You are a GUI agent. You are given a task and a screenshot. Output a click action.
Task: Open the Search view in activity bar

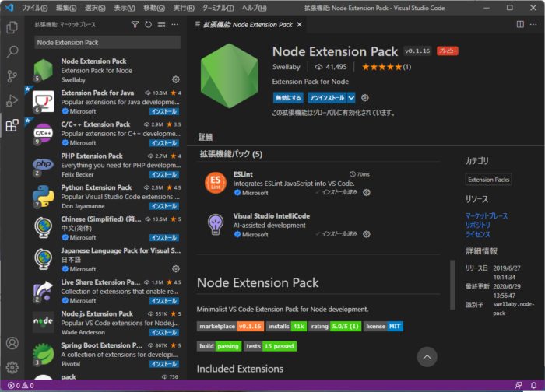point(12,52)
